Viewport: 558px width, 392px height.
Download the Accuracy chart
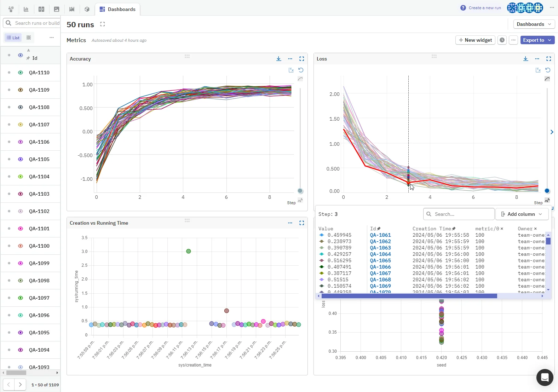[279, 59]
